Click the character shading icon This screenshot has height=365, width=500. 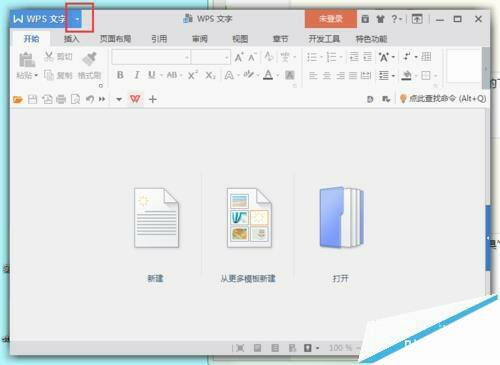[x=290, y=75]
